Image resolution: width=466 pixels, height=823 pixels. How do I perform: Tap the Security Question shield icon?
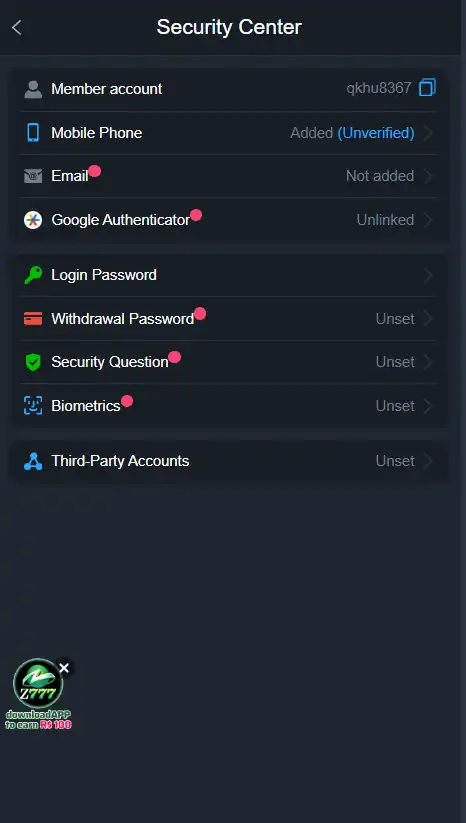click(x=33, y=362)
